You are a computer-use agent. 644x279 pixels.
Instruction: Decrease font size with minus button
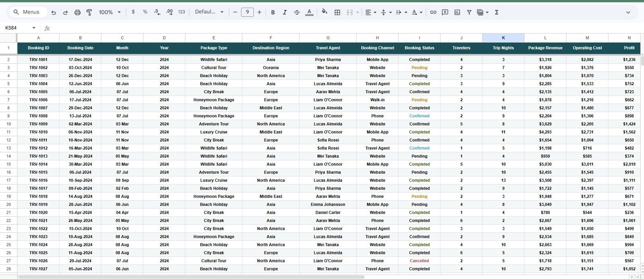click(x=235, y=12)
